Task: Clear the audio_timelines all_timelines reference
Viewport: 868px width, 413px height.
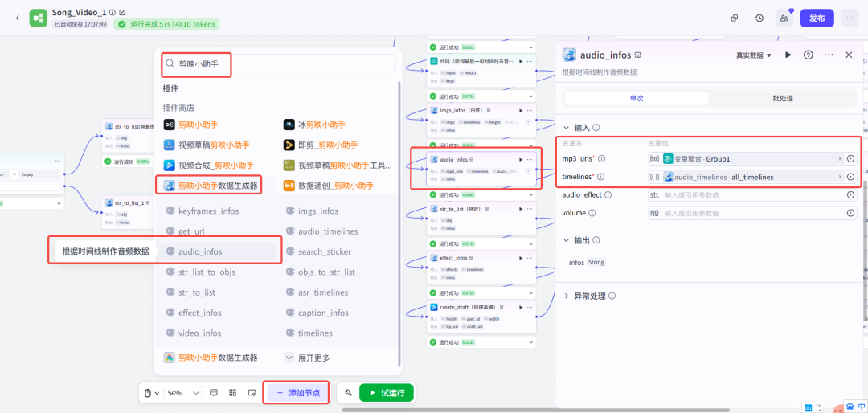Action: point(840,177)
